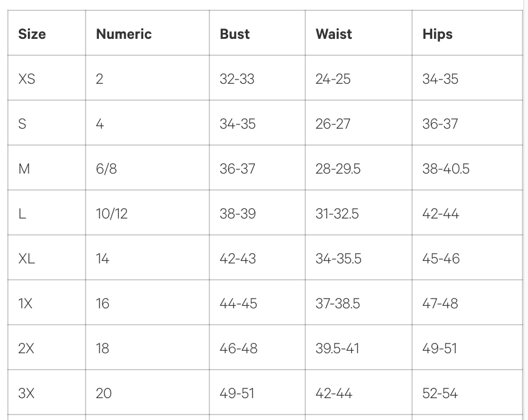Click the 1X size row label
This screenshot has height=420, width=528.
click(x=25, y=303)
